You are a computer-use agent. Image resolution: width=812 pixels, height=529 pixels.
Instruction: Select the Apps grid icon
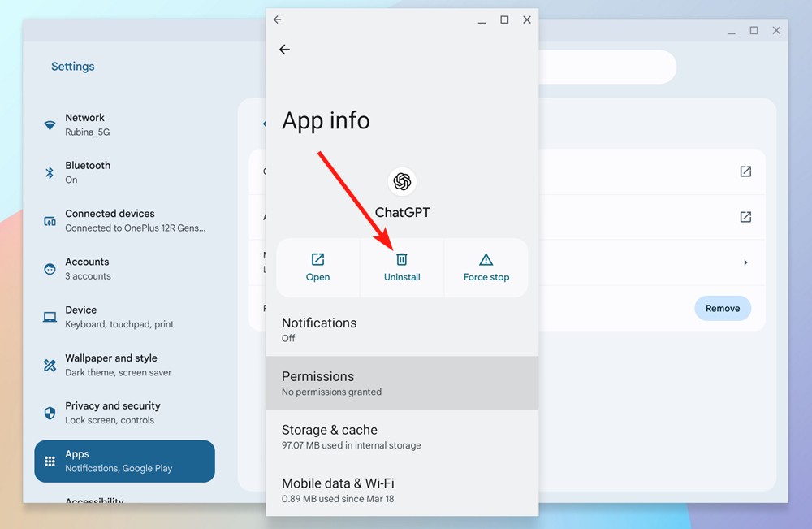[x=50, y=461]
